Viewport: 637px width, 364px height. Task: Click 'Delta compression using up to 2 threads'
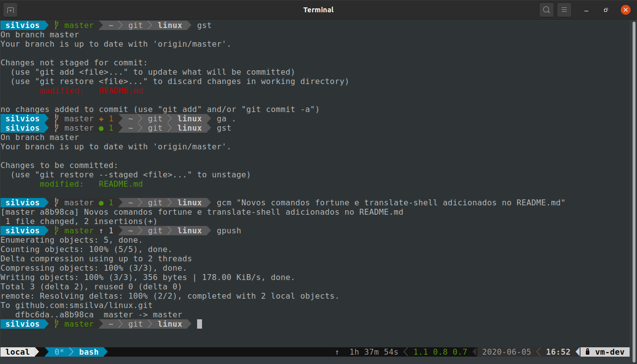tap(96, 259)
